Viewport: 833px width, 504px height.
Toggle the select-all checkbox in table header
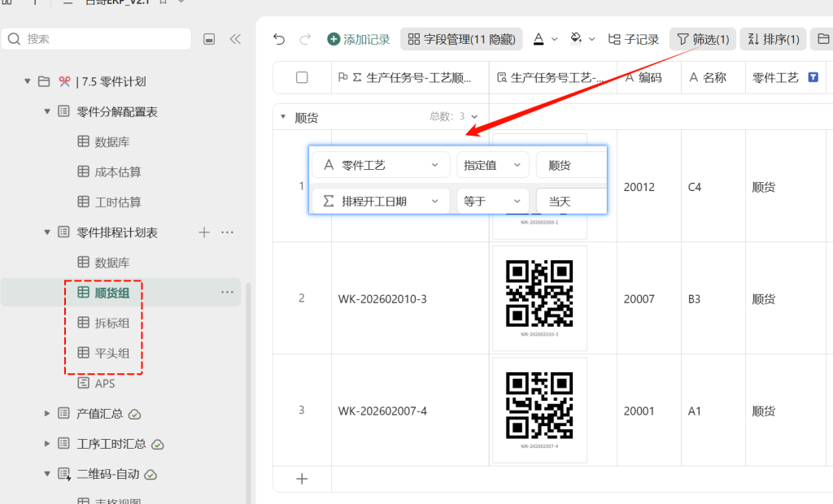click(x=302, y=77)
